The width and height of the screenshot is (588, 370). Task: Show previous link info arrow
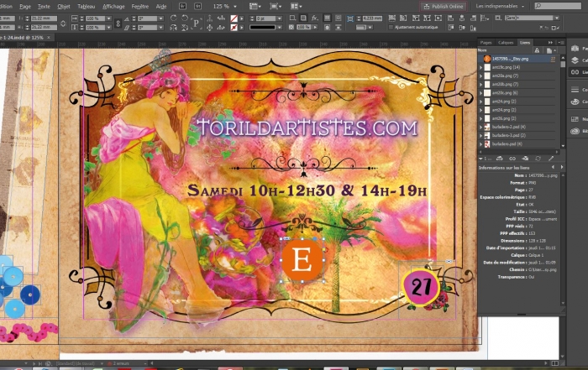tap(553, 167)
